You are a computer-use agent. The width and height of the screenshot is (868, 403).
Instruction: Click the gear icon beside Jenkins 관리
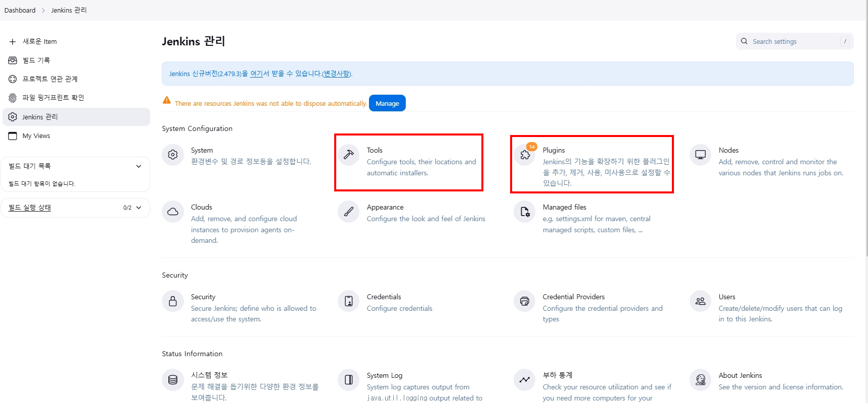pos(13,117)
